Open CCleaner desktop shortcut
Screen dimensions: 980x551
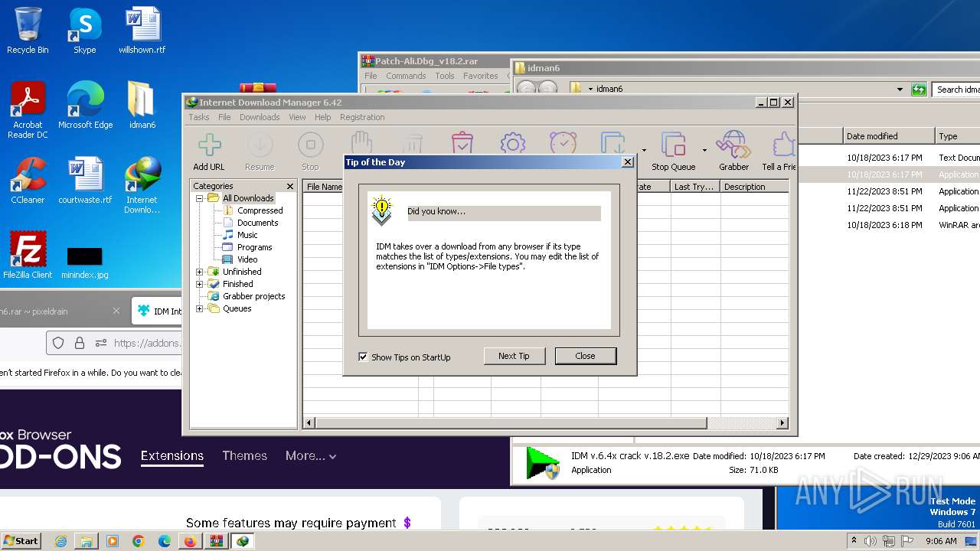tap(28, 181)
